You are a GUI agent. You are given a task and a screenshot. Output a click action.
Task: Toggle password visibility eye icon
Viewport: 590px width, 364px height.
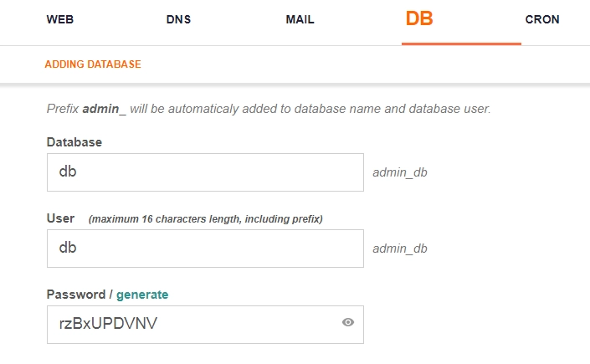(x=348, y=322)
